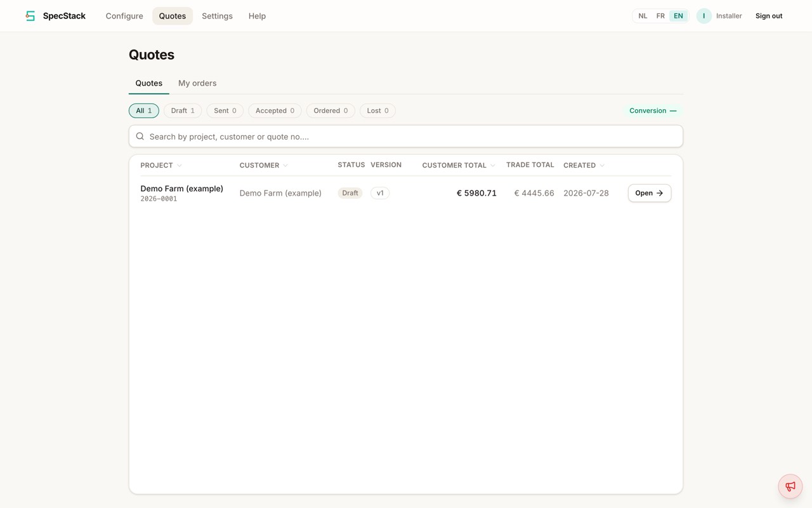Screen dimensions: 812x508
Task: Click the megaphone feedback icon
Action: coord(790,486)
